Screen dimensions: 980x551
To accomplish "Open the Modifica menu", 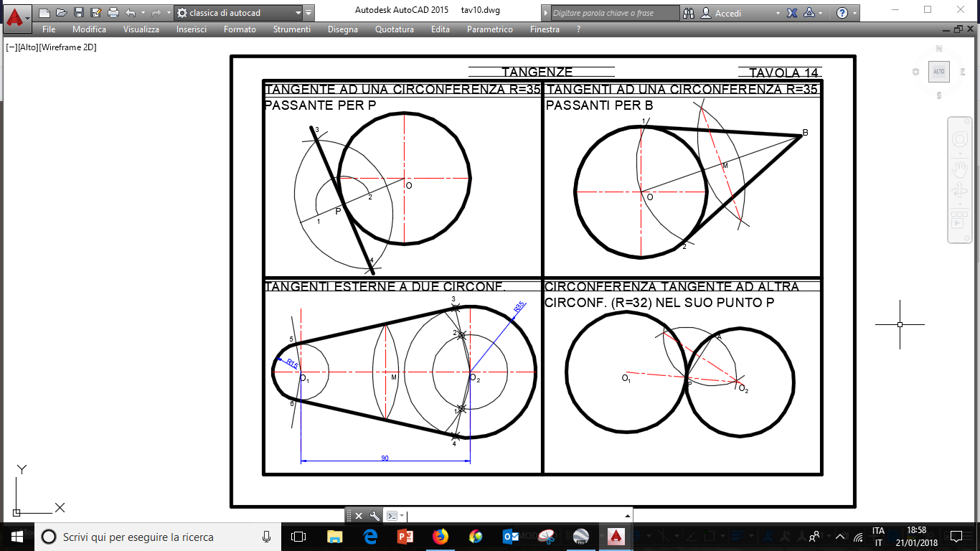I will 89,29.
